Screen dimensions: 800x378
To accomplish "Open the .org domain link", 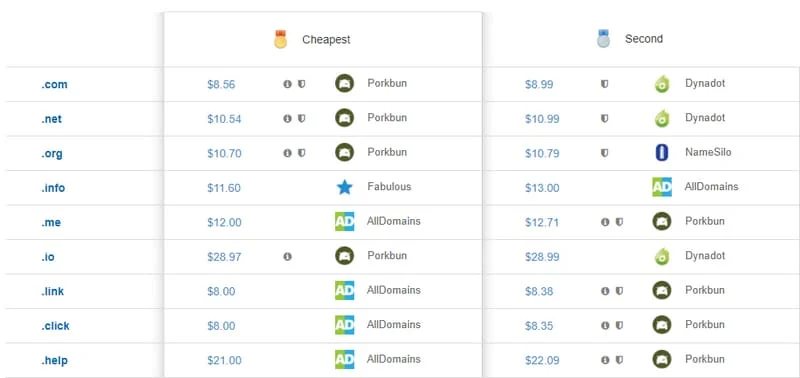I will [52, 154].
